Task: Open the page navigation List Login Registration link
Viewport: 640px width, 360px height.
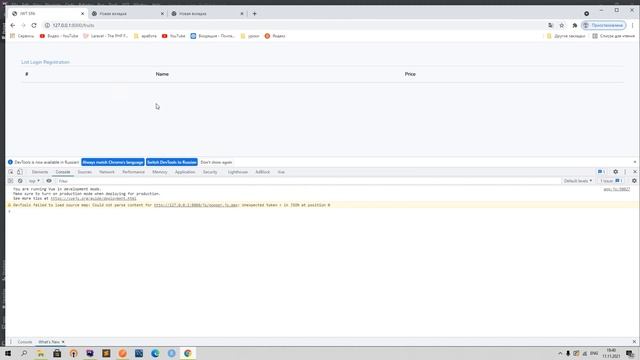Action: pyautogui.click(x=45, y=62)
